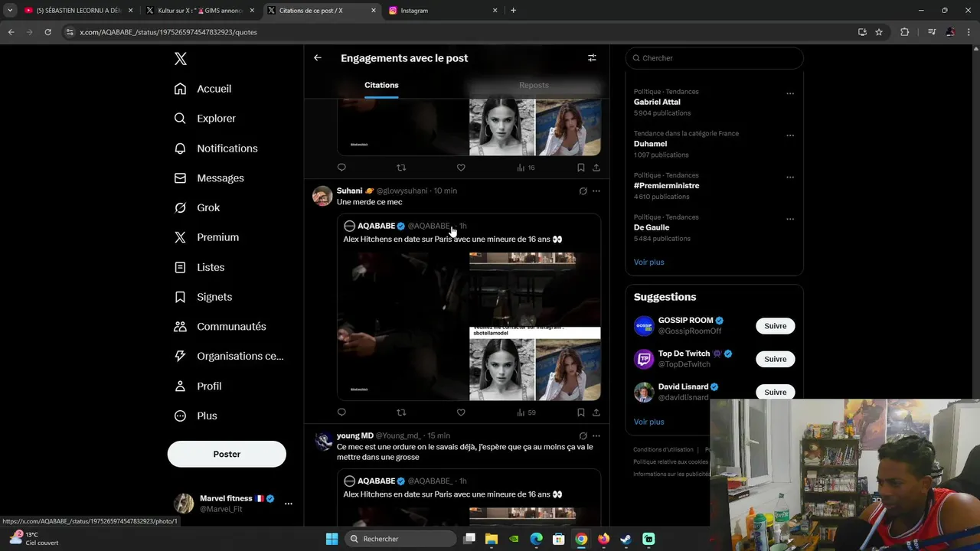The image size is (980, 551).
Task: Click the Poster button
Action: tap(227, 454)
